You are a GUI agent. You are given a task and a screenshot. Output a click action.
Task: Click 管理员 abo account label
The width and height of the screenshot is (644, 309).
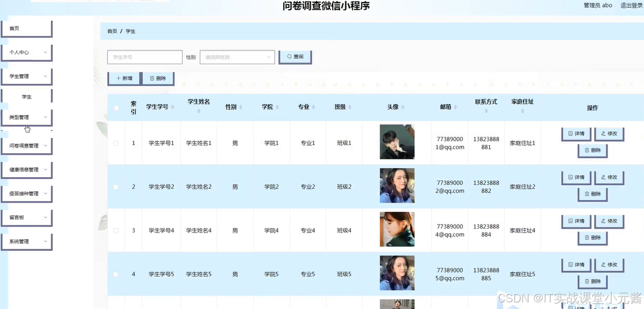pyautogui.click(x=598, y=6)
